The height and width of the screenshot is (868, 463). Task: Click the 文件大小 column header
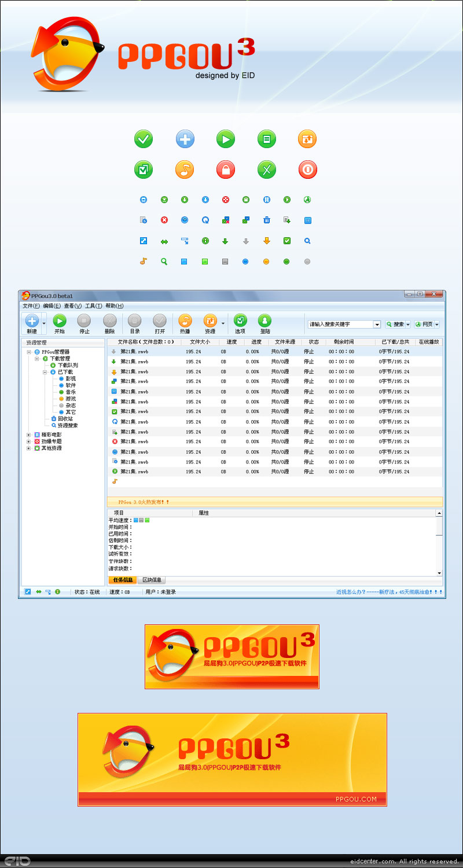tap(200, 342)
